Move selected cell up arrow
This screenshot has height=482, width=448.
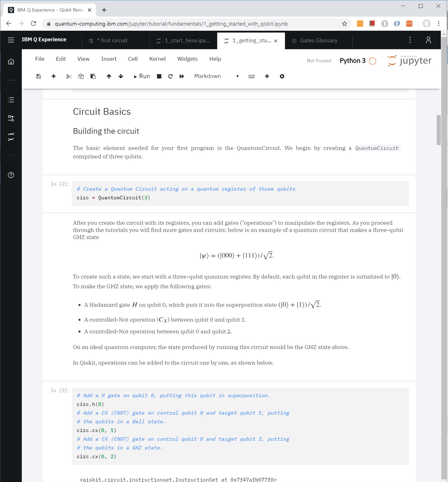[x=109, y=76]
